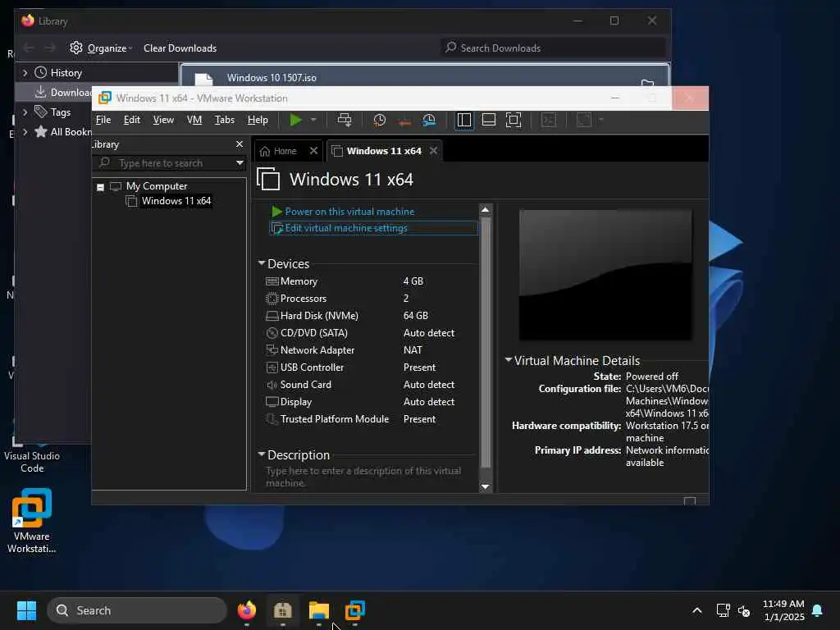840x630 pixels.
Task: Open the File menu in VMware
Action: click(103, 120)
